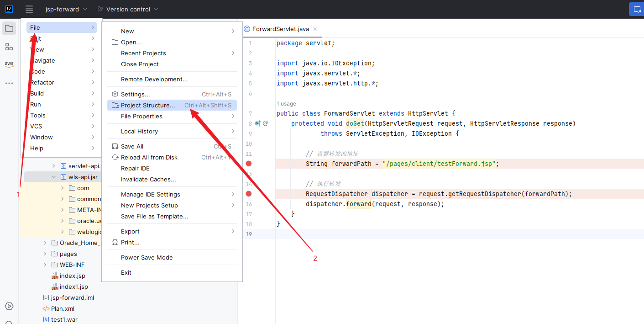Click the More tool windows ellipsis icon

pos(9,83)
